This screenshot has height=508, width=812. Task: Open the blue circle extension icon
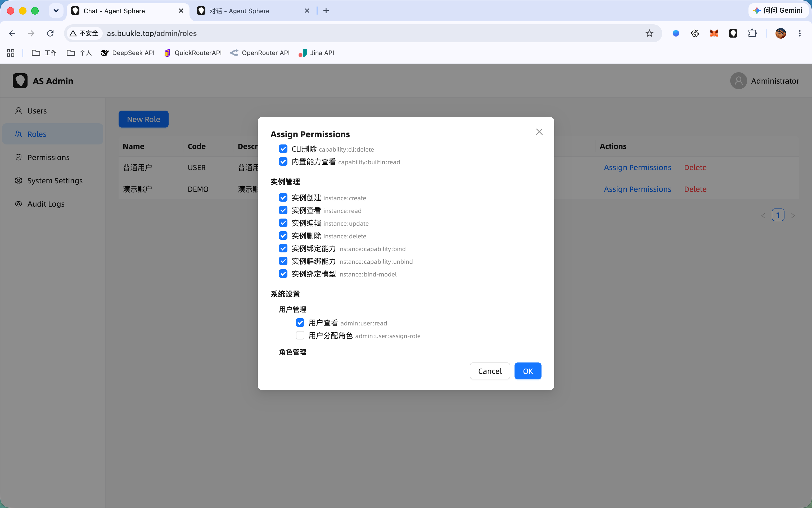click(676, 33)
